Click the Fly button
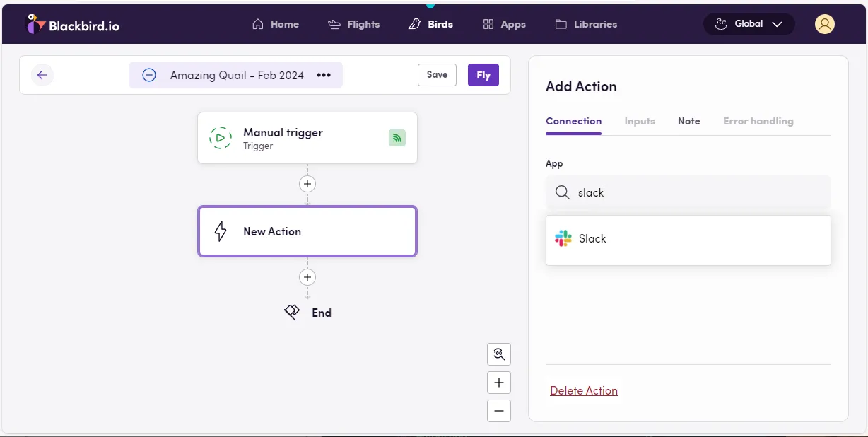The image size is (868, 437). pyautogui.click(x=483, y=75)
